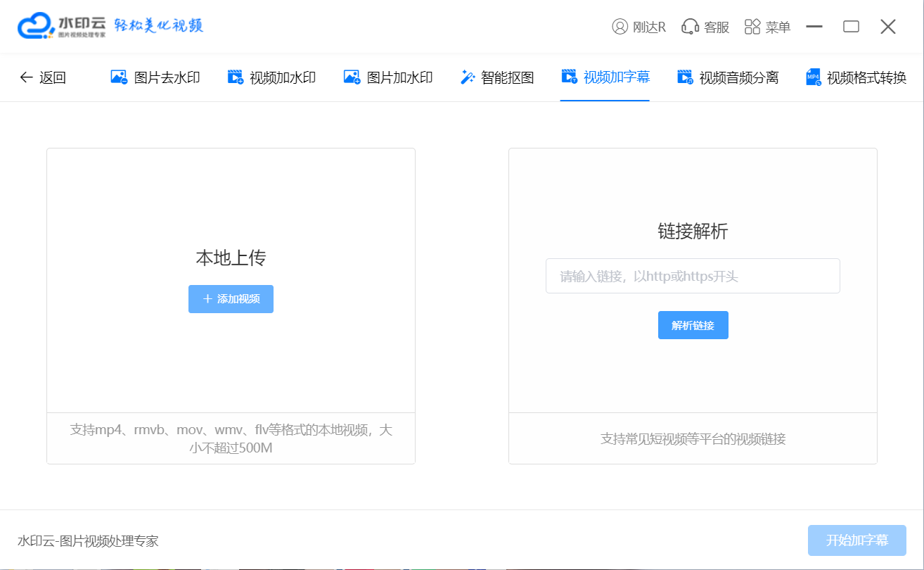Click the headset icon for 客服

tap(690, 27)
